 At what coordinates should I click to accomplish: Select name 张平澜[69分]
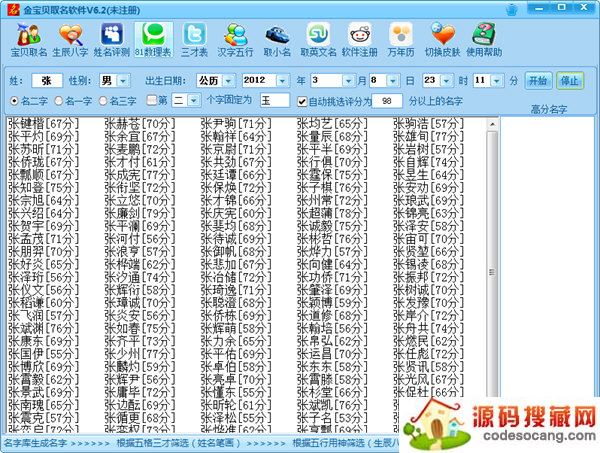140,226
